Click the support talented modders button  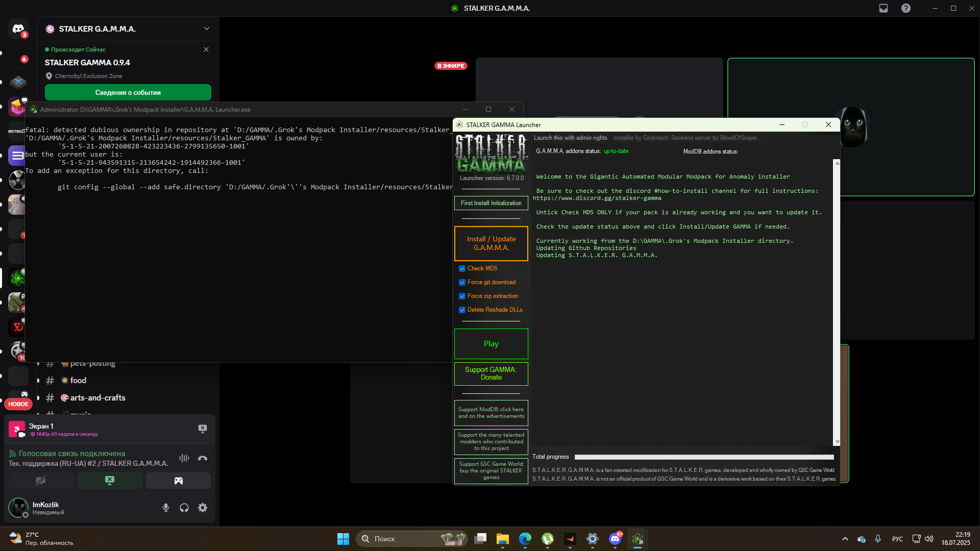491,442
